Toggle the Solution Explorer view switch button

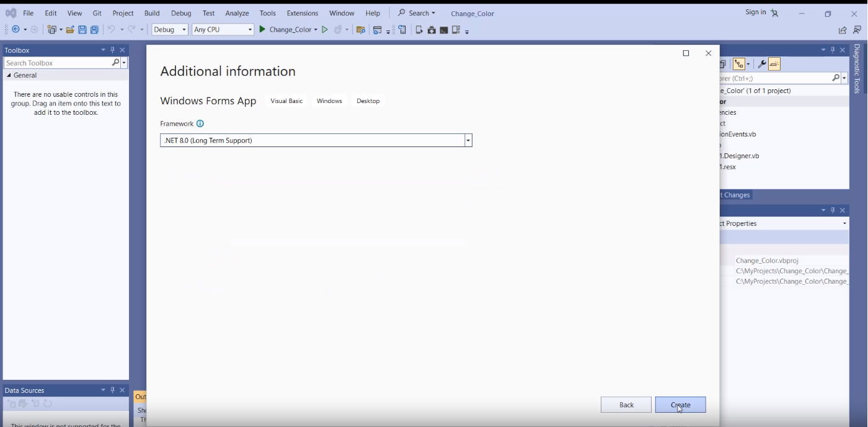738,64
